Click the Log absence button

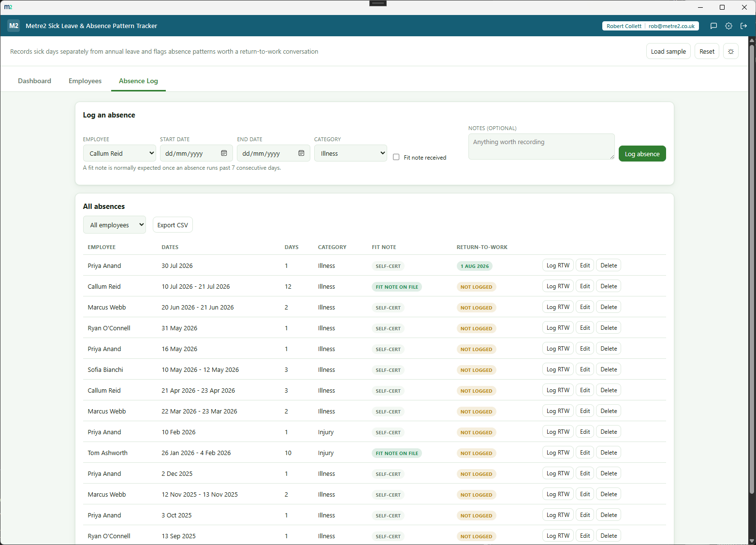642,154
